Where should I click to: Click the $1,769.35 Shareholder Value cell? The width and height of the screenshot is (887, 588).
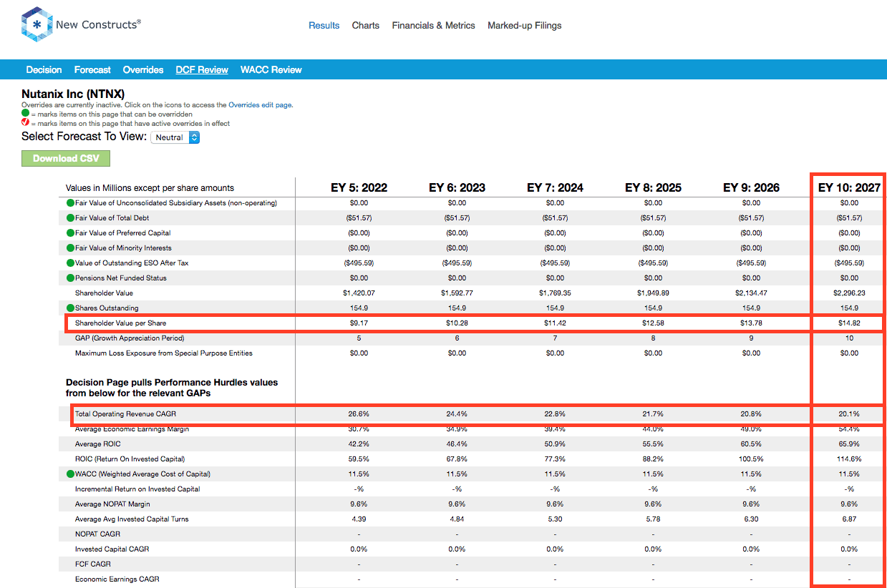(x=555, y=293)
